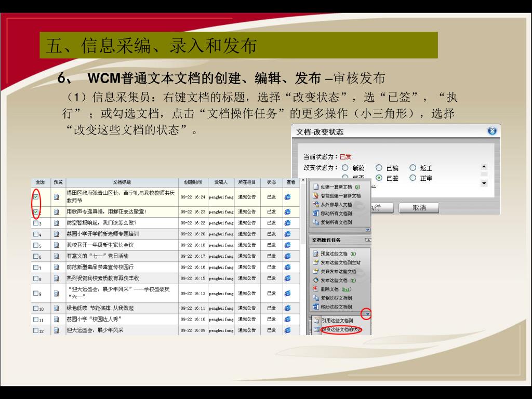Viewport: 532px width, 399px height.
Task: Click the 全选 column header
Action: [x=40, y=182]
